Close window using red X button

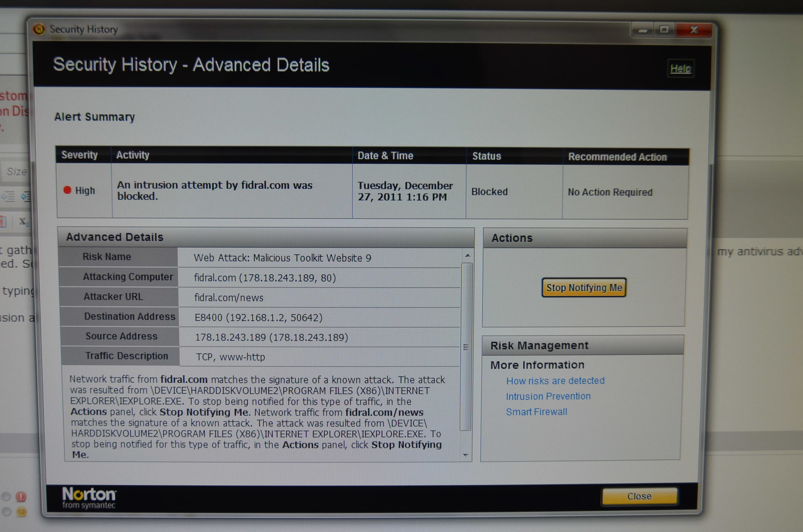(693, 30)
